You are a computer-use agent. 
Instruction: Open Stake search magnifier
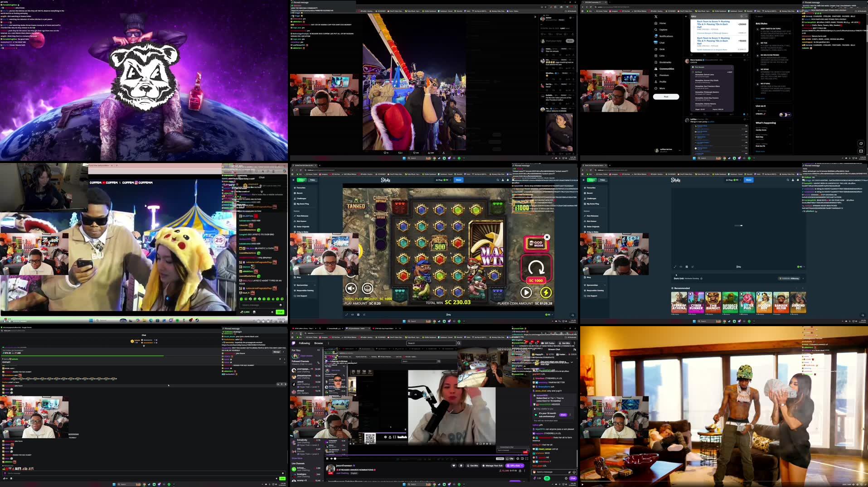point(497,179)
